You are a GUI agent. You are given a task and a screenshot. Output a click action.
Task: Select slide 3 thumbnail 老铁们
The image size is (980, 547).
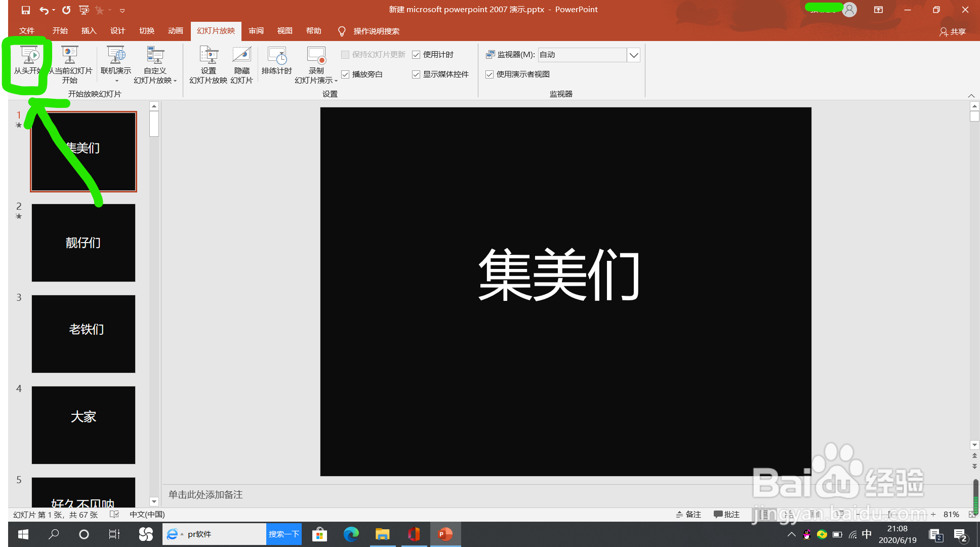point(84,334)
